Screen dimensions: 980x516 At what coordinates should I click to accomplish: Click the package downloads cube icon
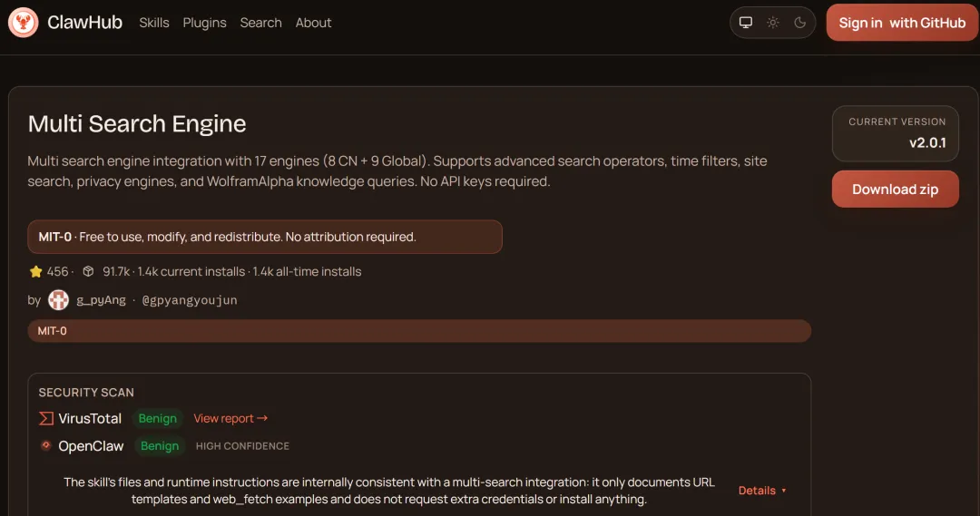tap(88, 271)
